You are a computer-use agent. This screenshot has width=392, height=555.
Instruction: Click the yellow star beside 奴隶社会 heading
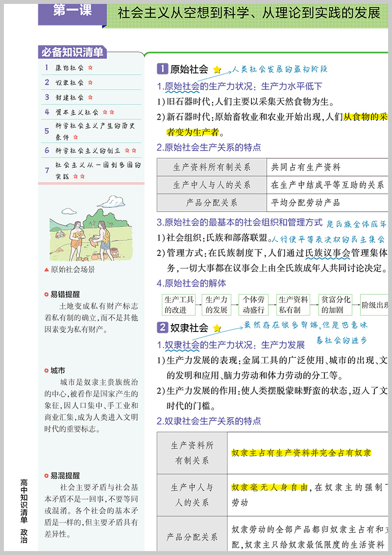(x=217, y=328)
